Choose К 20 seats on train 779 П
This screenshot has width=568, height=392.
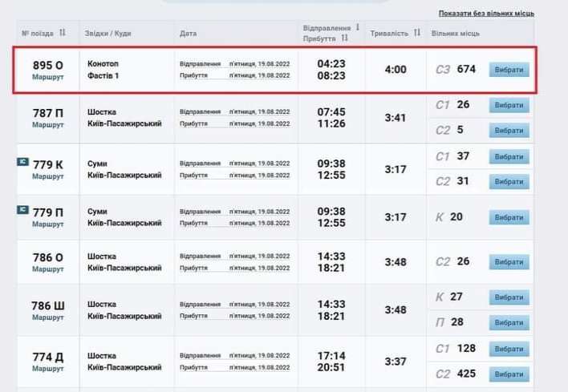(x=509, y=217)
